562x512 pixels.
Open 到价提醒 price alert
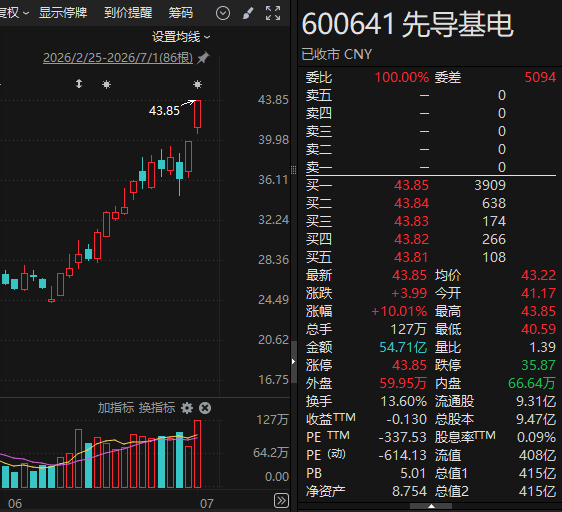[128, 13]
